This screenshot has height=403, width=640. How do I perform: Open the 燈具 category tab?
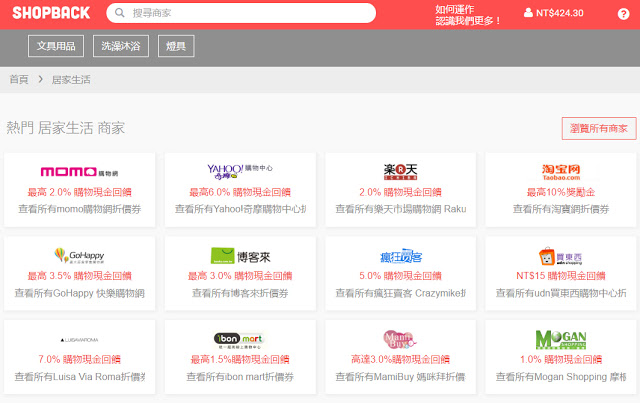click(176, 46)
